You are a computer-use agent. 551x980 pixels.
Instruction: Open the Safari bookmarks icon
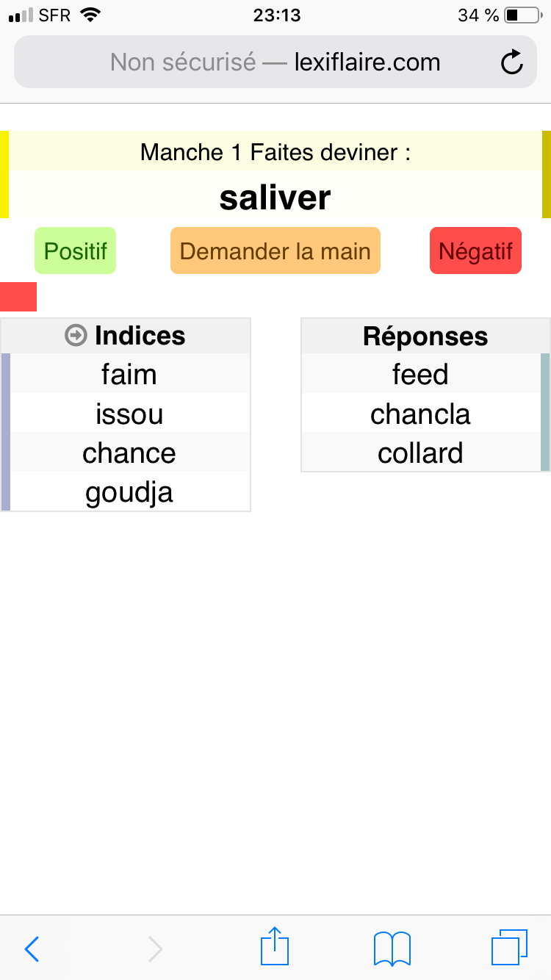click(392, 948)
